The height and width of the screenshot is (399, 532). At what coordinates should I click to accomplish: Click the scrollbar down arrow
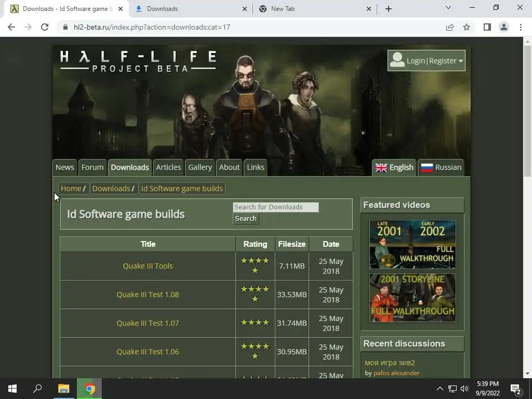[527, 374]
